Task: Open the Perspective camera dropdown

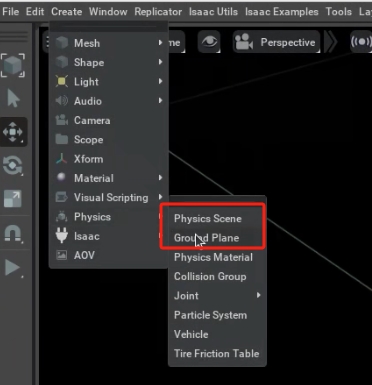Action: (x=277, y=42)
